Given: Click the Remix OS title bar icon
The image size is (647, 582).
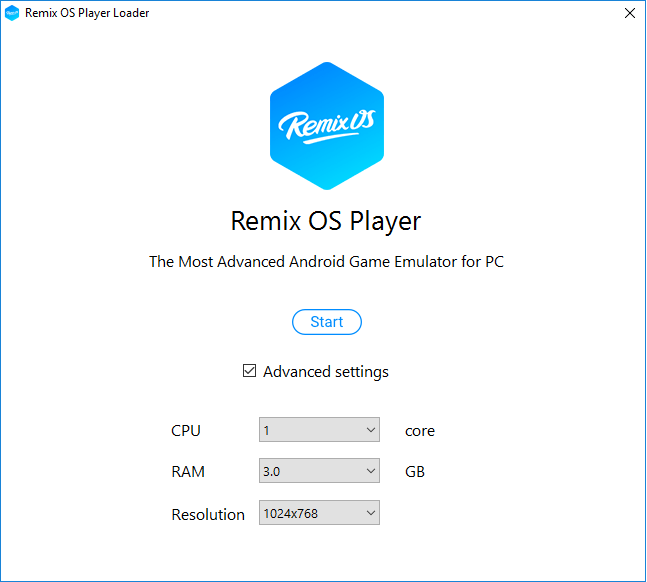Looking at the screenshot, I should (12, 13).
